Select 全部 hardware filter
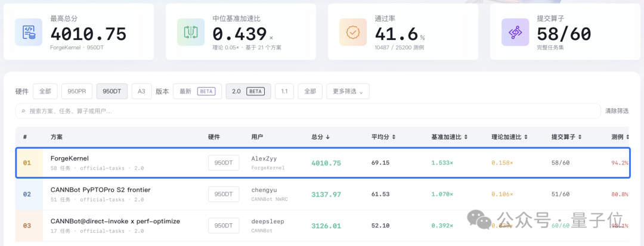The image size is (644, 246). [45, 91]
